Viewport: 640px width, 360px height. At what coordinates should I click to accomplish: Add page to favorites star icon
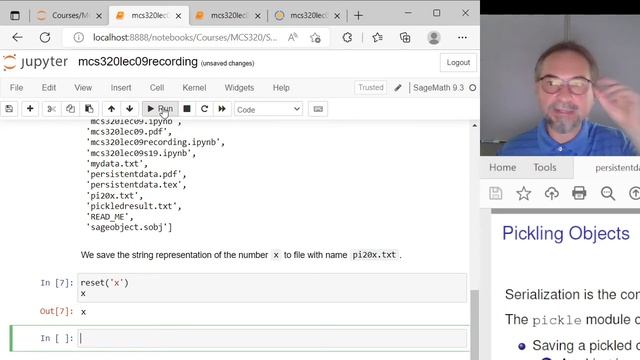315,38
